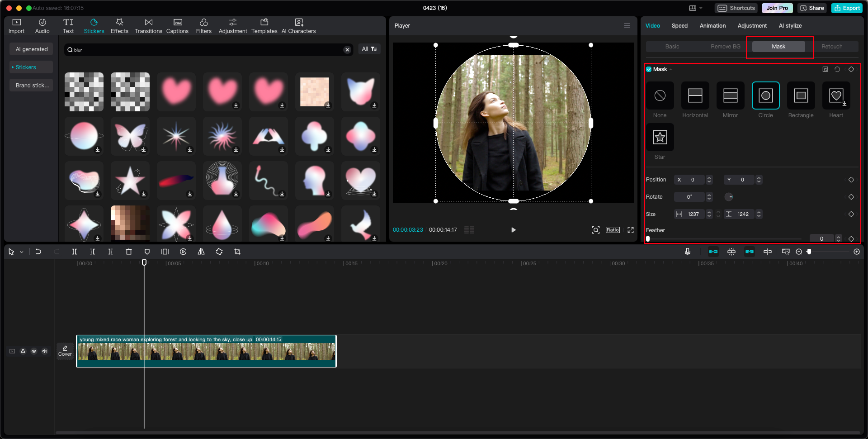Click the crop tool in timeline toolbar
Image resolution: width=868 pixels, height=439 pixels.
point(237,252)
